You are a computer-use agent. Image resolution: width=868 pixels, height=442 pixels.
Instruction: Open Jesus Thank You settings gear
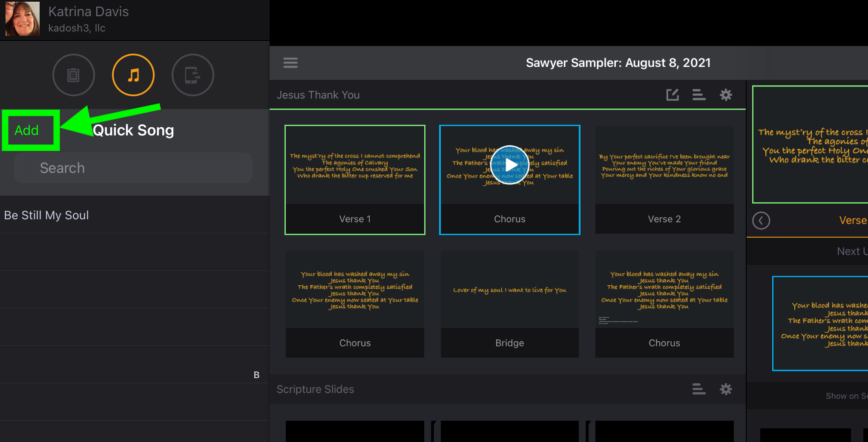coord(726,95)
